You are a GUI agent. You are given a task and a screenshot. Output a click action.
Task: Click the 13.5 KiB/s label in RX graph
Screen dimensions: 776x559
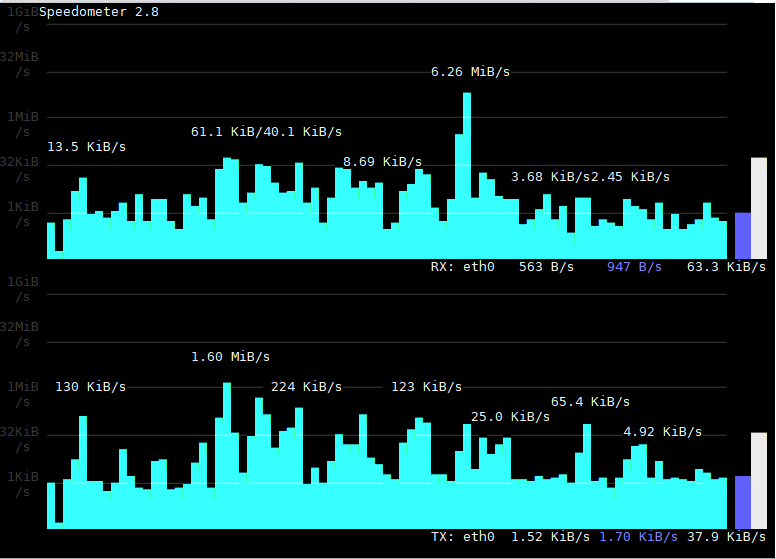(86, 147)
